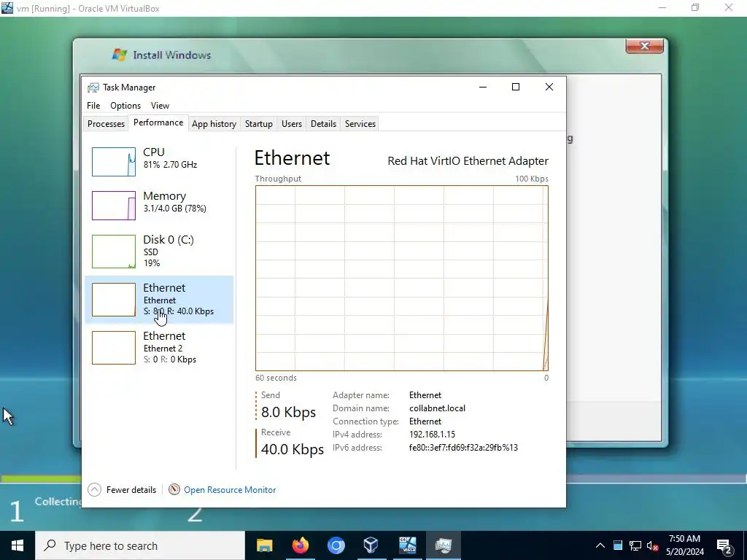Open the blue circle browser taskbar icon
Viewport: 747px width, 560px height.
click(x=336, y=545)
